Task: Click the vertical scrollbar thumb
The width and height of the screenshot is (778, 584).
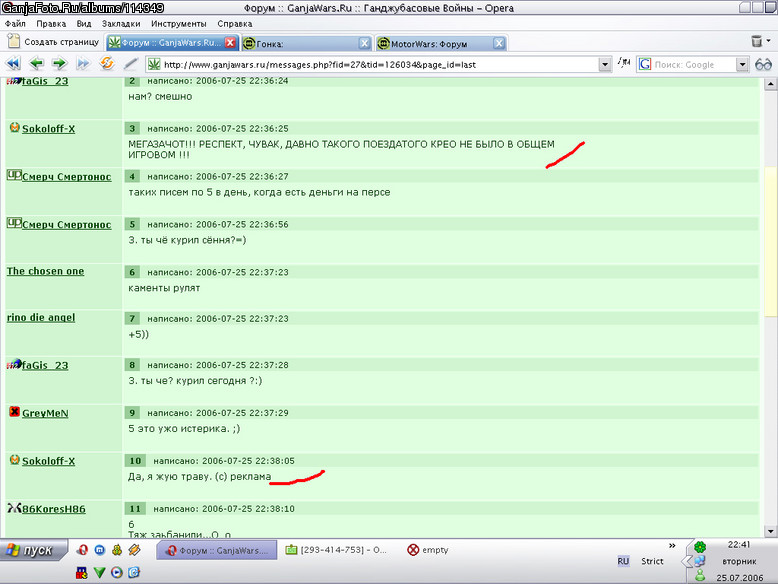Action: [x=771, y=242]
